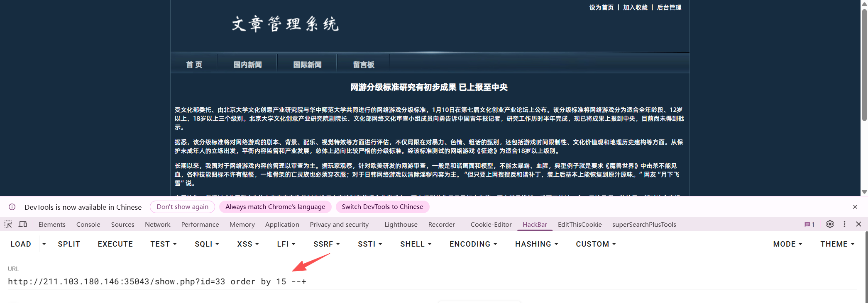
Task: Open DevTools settings gear
Action: click(830, 224)
